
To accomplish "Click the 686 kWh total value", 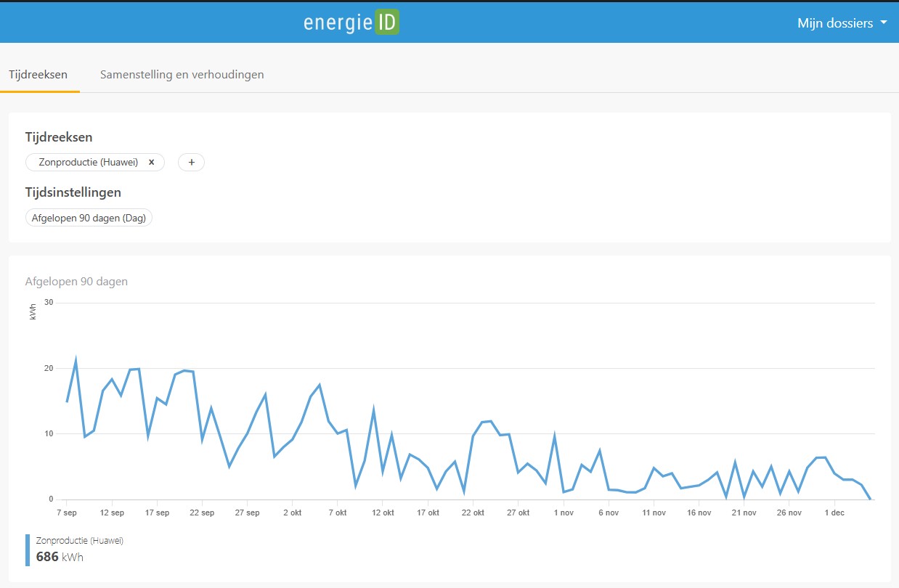I will [x=60, y=558].
